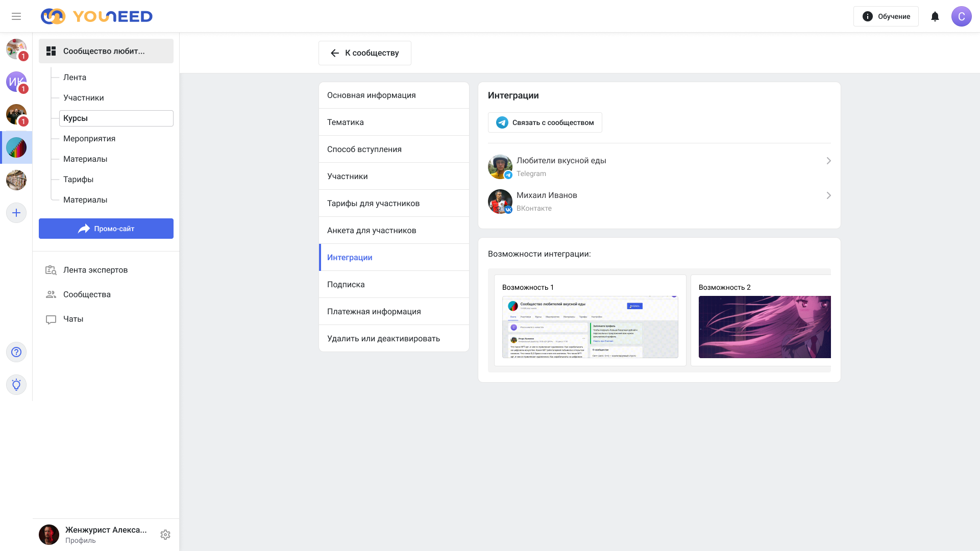Add new community with plus icon

16,213
